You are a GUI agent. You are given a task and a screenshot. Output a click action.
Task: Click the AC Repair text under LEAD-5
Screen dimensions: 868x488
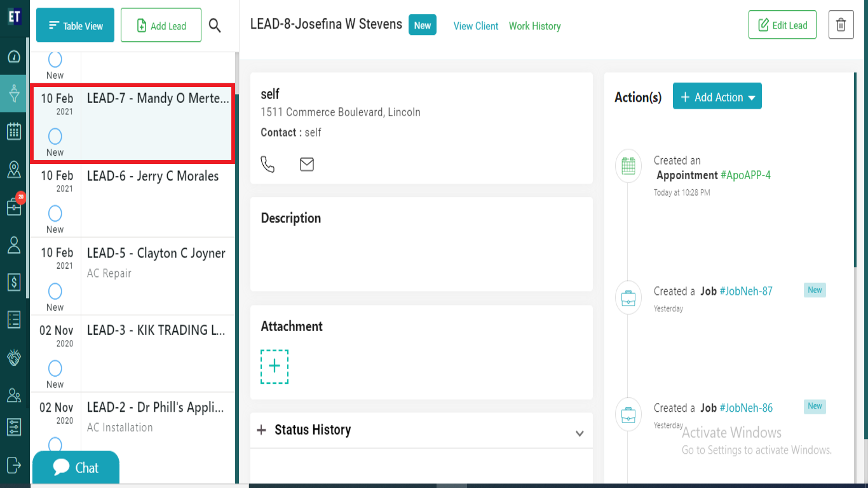[109, 273]
